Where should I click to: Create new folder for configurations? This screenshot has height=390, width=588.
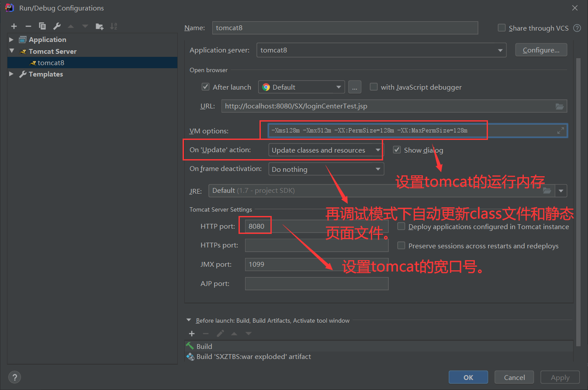(100, 26)
